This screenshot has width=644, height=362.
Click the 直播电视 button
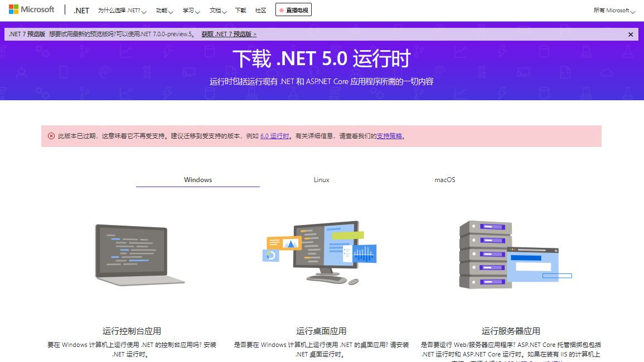pyautogui.click(x=293, y=10)
